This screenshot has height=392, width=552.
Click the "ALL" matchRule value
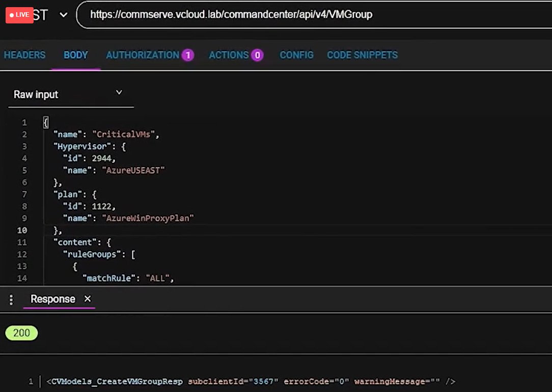[157, 278]
